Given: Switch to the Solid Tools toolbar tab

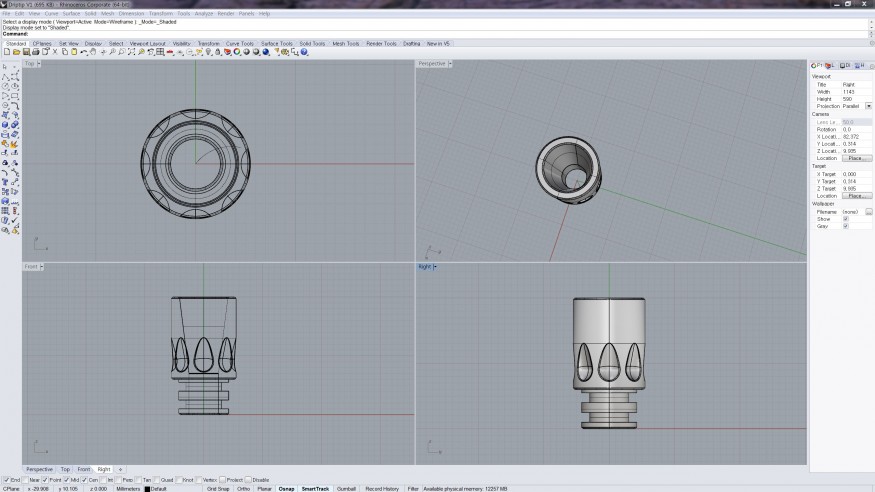Looking at the screenshot, I should coord(312,44).
